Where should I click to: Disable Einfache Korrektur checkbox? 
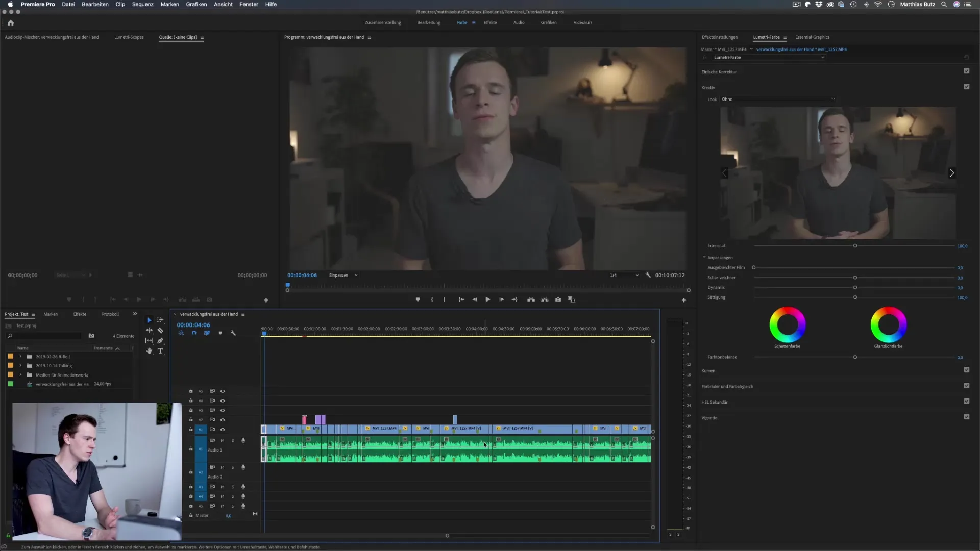click(x=966, y=71)
